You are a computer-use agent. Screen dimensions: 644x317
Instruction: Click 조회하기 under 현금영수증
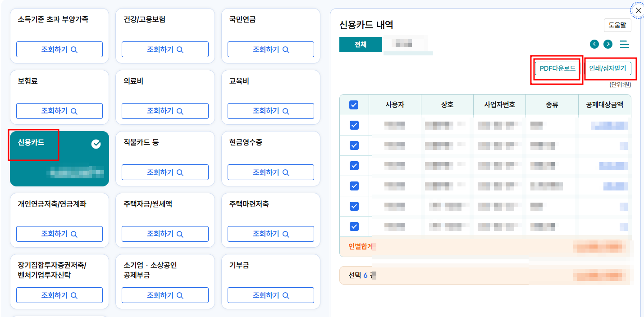(271, 172)
